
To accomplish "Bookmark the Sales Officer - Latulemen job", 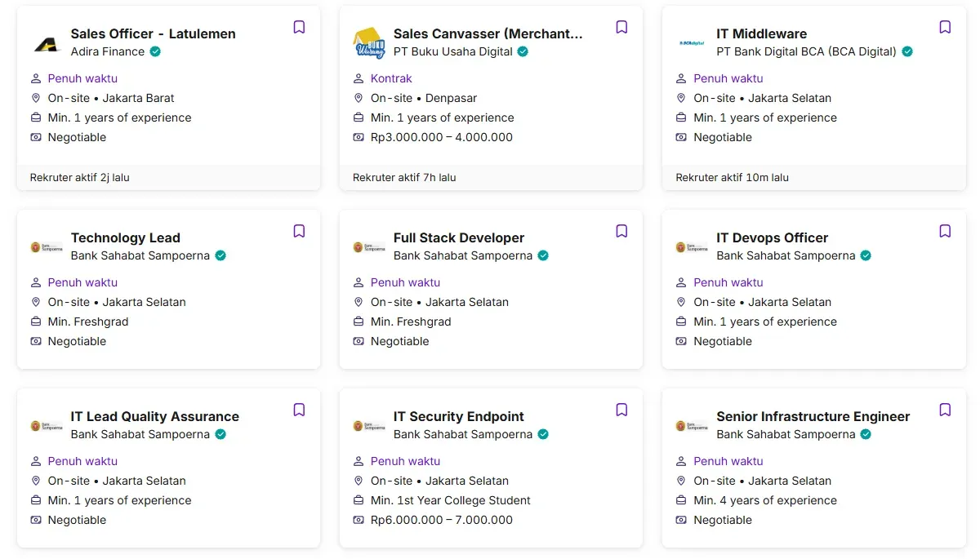I will 299,27.
